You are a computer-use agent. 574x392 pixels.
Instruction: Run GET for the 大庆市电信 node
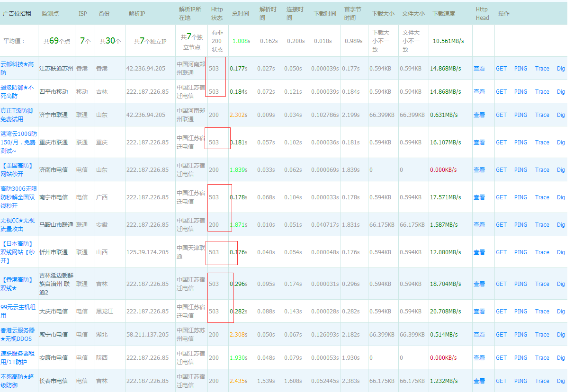point(501,312)
